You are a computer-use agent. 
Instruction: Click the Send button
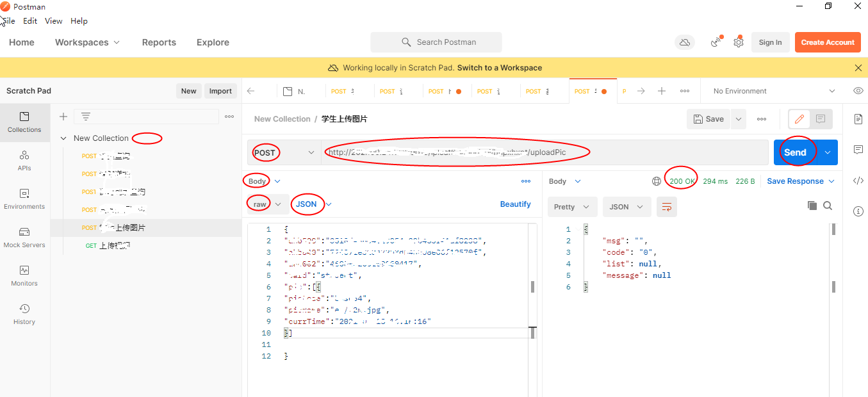coord(795,152)
